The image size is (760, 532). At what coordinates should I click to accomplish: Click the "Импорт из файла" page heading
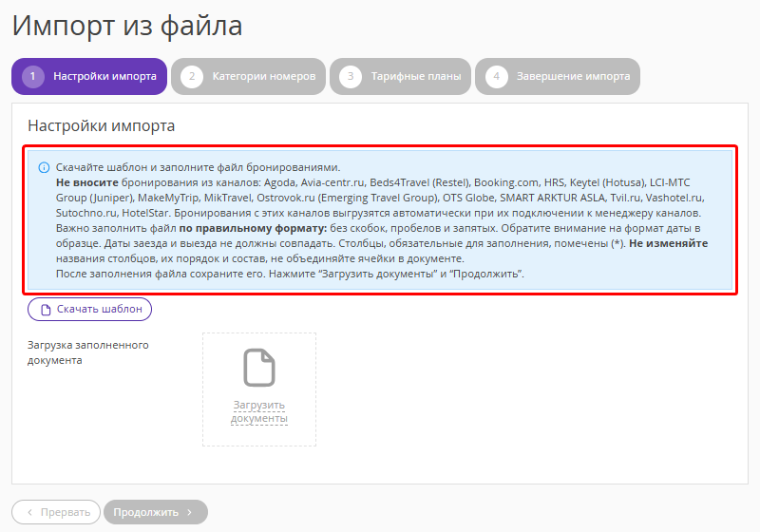coord(127,26)
